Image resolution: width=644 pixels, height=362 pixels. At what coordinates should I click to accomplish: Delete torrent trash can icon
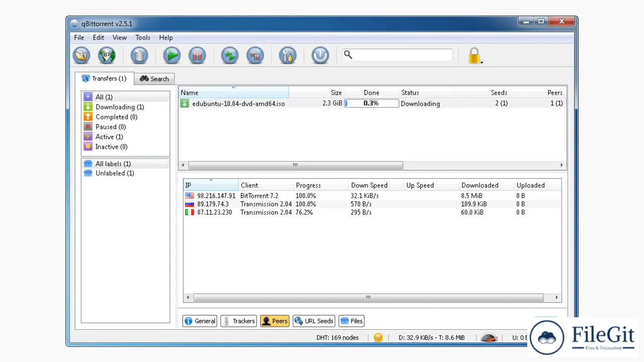point(139,55)
